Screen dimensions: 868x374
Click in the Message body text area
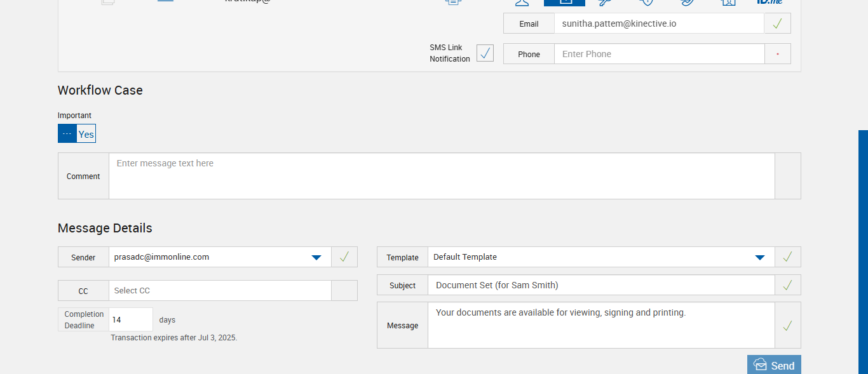(x=600, y=326)
